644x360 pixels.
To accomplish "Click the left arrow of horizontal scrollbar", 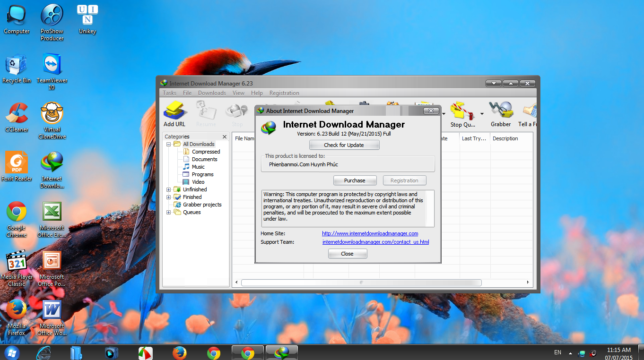I will 236,283.
